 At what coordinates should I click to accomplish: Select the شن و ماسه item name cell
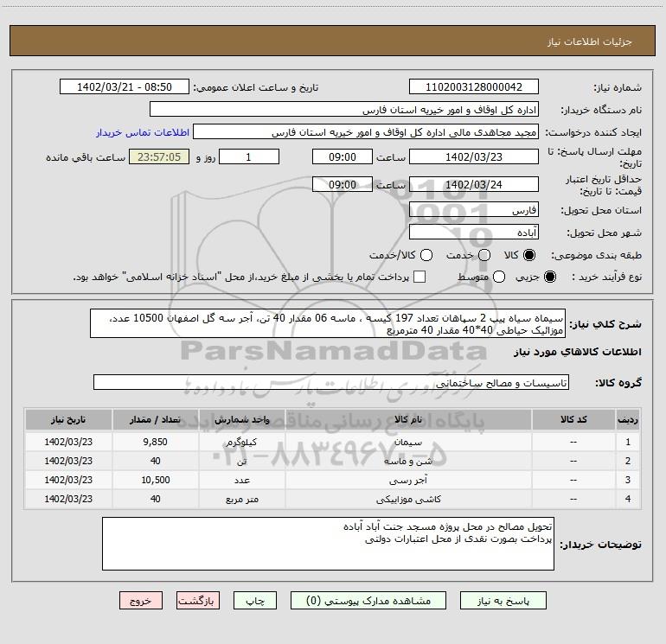pyautogui.click(x=408, y=461)
